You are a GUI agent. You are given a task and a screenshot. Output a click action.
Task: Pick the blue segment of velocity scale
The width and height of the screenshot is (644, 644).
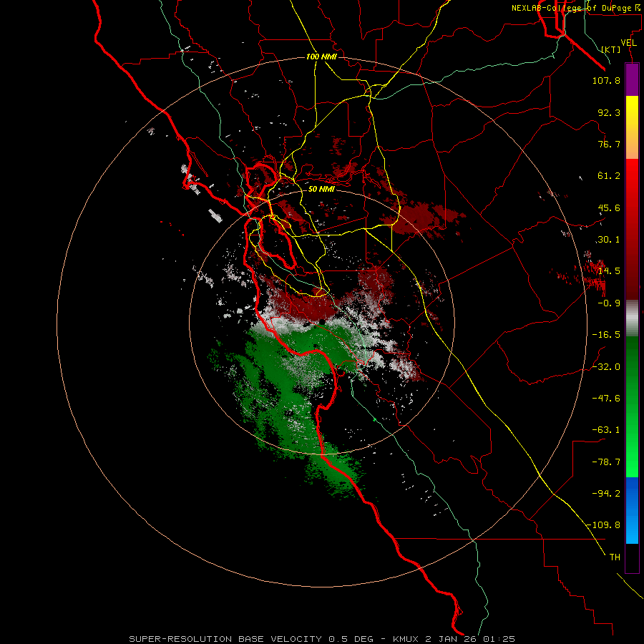click(x=632, y=510)
